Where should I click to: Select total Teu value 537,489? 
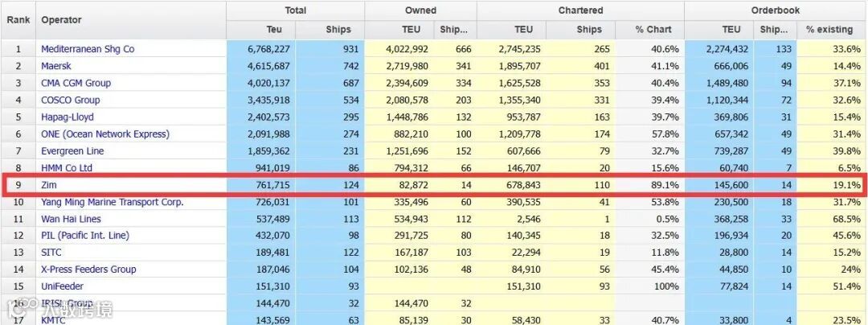point(273,220)
